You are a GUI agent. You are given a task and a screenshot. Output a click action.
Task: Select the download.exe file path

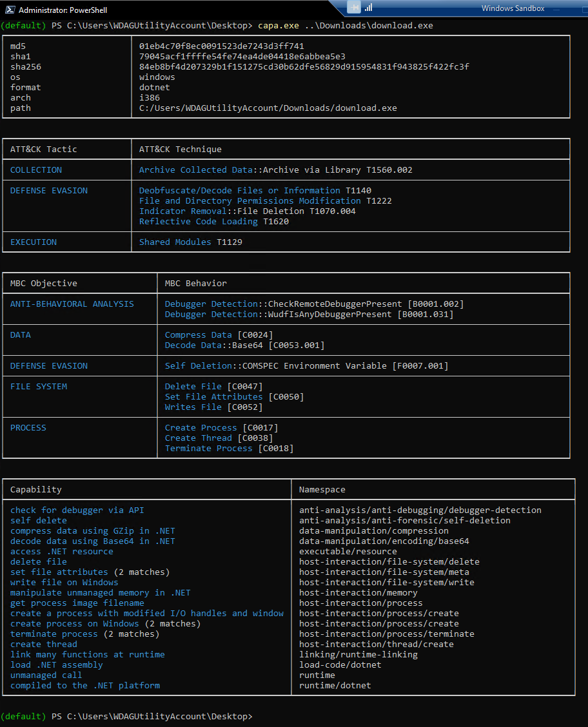(269, 108)
